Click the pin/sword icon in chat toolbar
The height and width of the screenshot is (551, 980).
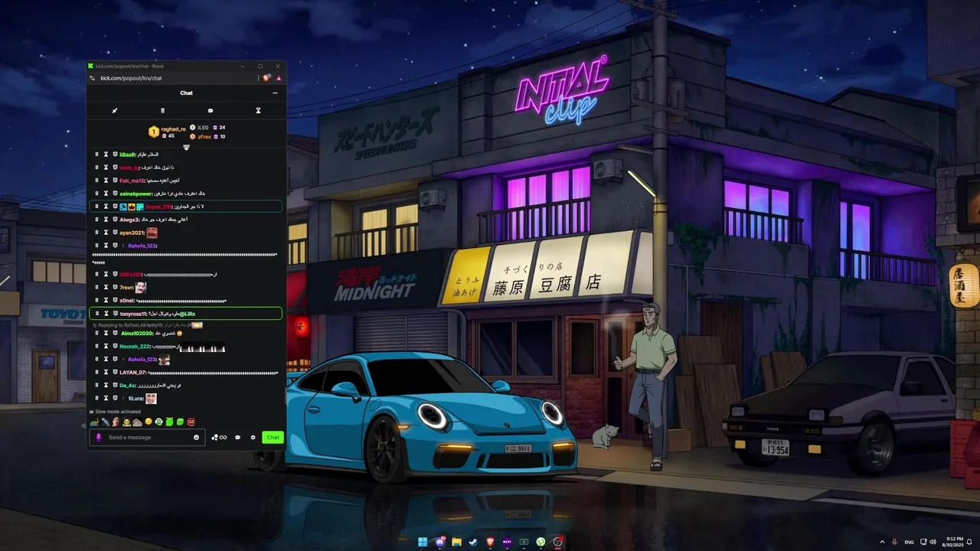coord(115,111)
